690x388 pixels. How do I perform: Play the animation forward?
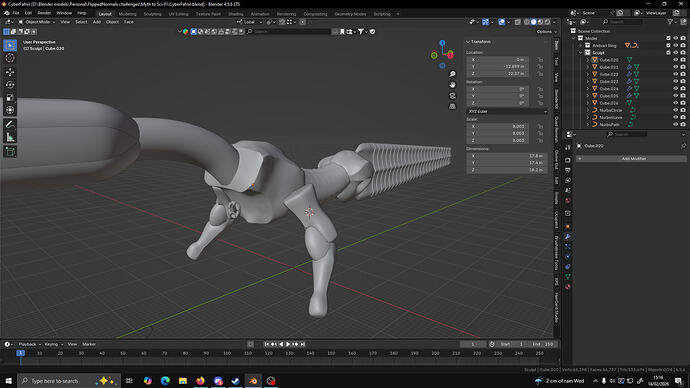click(288, 344)
